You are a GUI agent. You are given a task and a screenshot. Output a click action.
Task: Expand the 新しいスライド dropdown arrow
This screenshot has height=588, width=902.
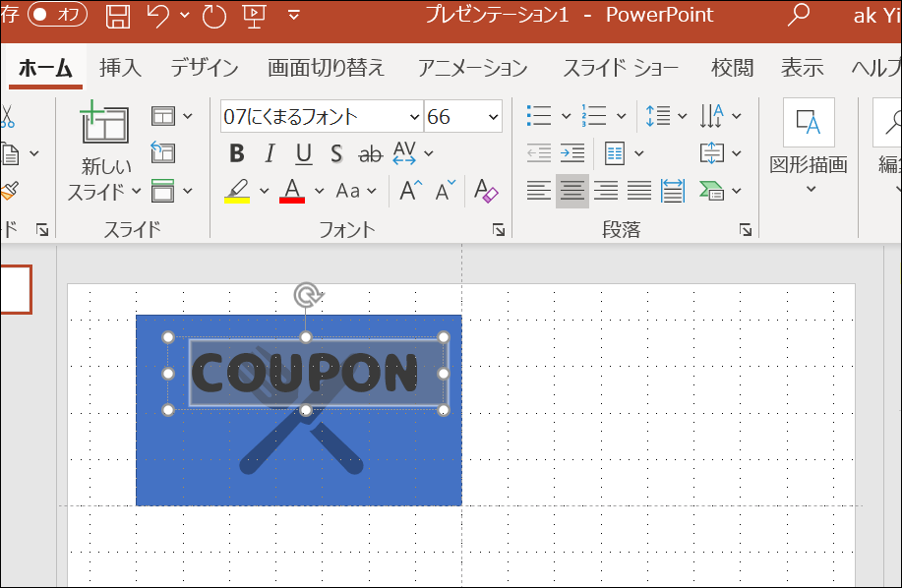137,191
